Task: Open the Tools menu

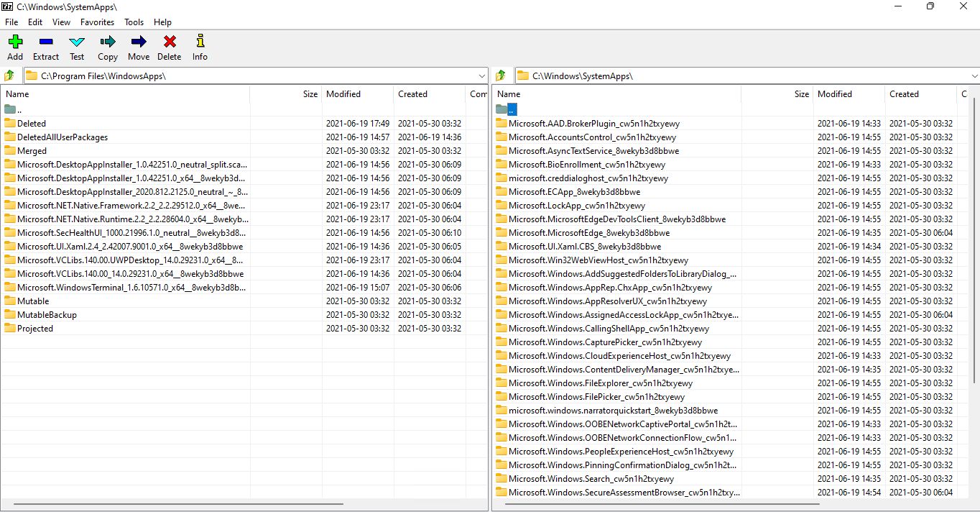Action: click(134, 22)
